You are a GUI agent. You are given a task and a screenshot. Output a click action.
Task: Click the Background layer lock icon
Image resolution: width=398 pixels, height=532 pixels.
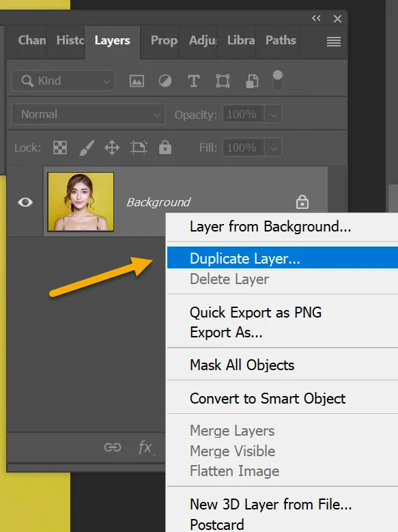pos(302,202)
